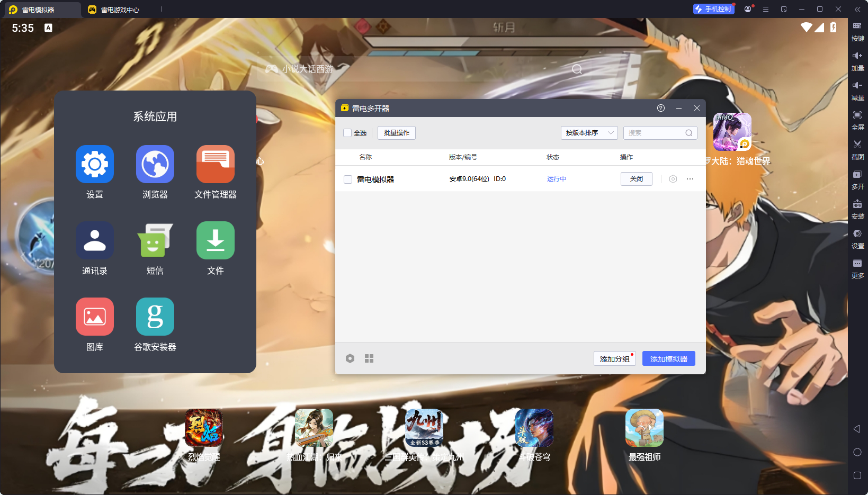
Task: Launch the 谷歌安装器 app
Action: click(x=155, y=317)
